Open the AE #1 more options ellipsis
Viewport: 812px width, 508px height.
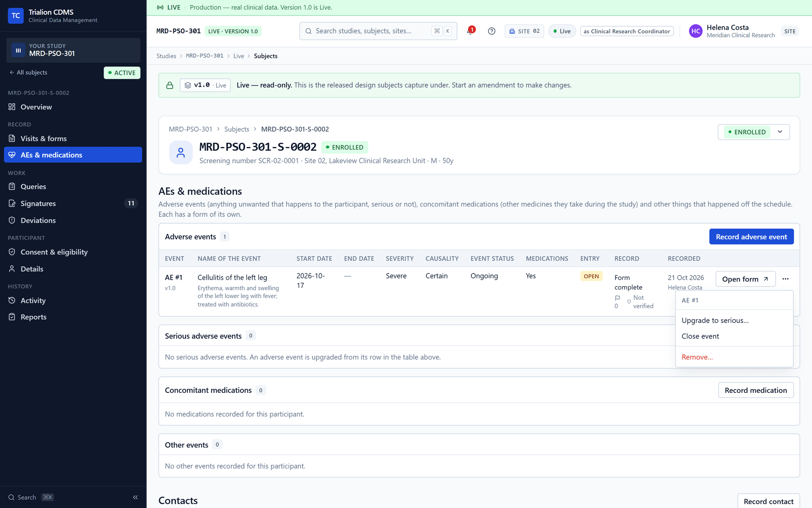pos(785,279)
